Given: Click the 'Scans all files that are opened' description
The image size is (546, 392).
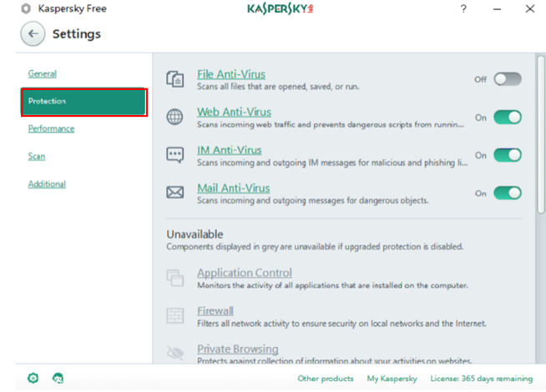Looking at the screenshot, I should point(278,87).
